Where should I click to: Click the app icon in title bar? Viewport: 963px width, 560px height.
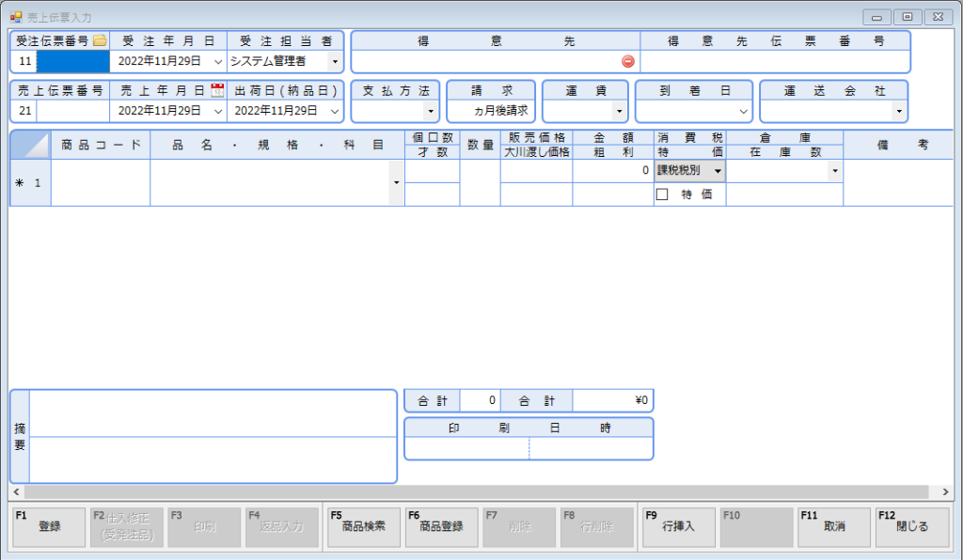(15, 17)
